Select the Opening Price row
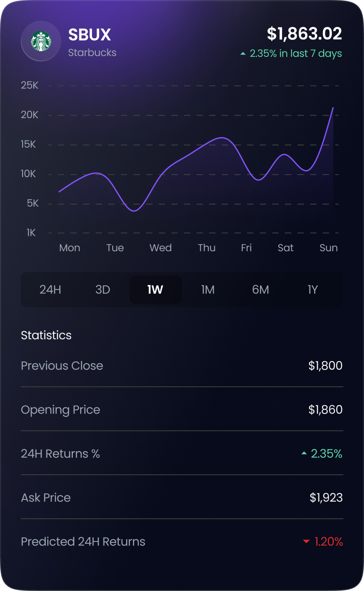Image resolution: width=364 pixels, height=591 pixels. click(x=182, y=410)
